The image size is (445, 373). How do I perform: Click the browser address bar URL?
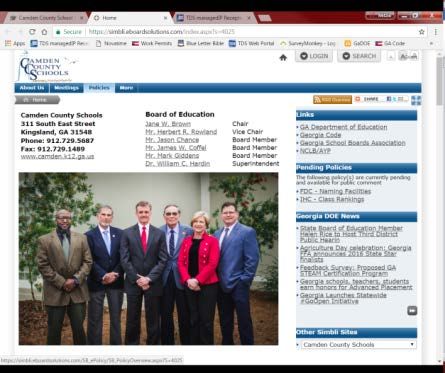[162, 32]
